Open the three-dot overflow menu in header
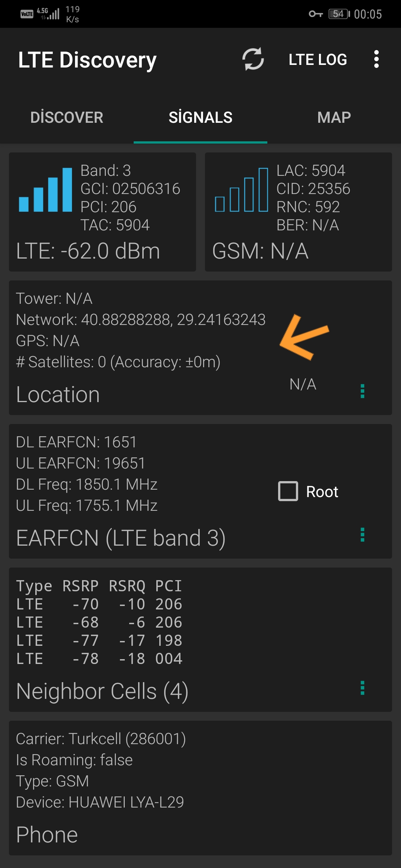 tap(376, 59)
